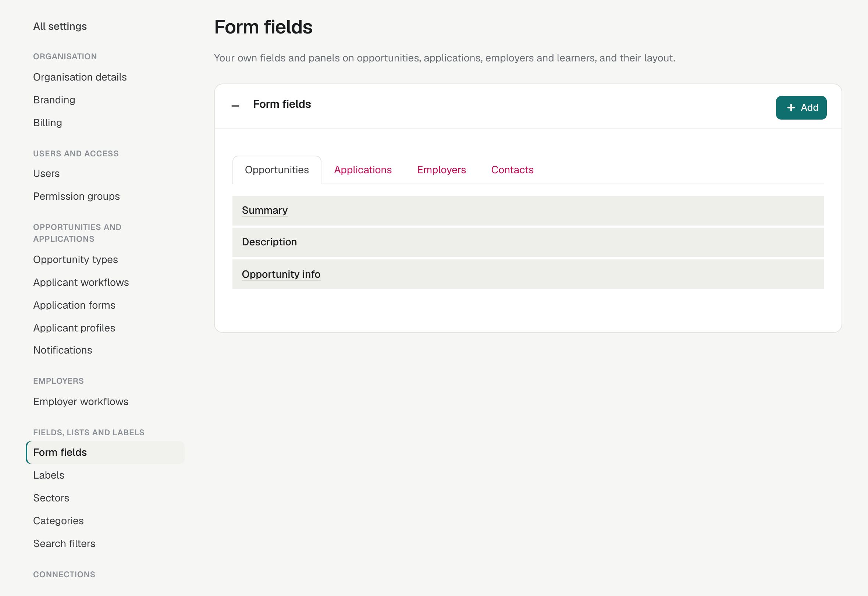The image size is (868, 596).
Task: Switch to the Applications tab
Action: point(363,170)
